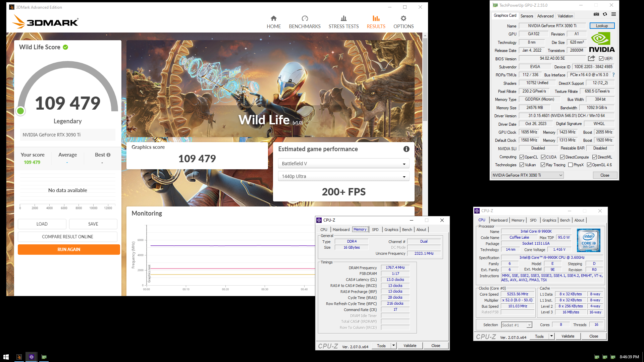Click the orange RUN AGAIN button
The image size is (644, 362).
click(69, 249)
